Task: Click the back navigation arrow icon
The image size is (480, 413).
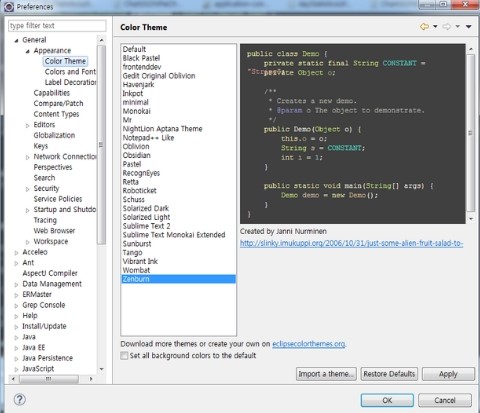Action: click(x=424, y=27)
